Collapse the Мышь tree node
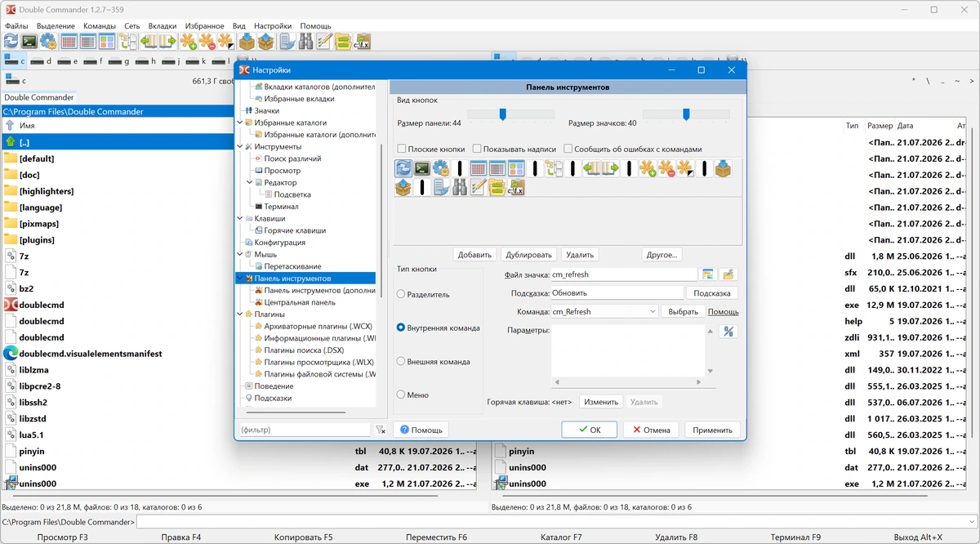This screenshot has width=980, height=544. point(239,255)
